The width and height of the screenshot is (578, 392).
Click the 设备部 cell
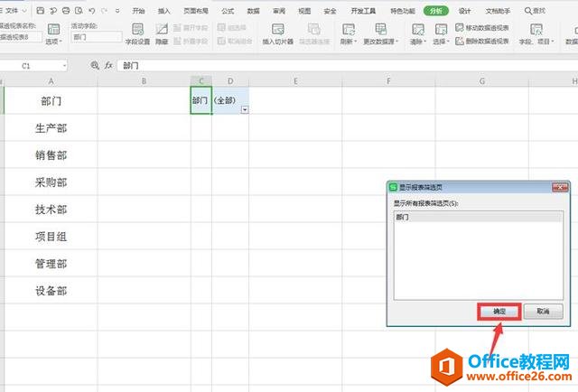point(51,290)
